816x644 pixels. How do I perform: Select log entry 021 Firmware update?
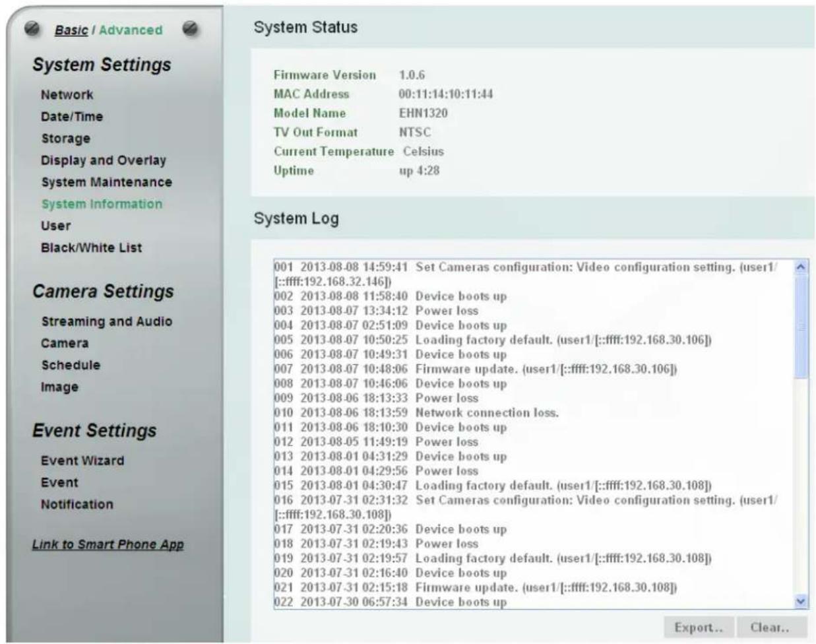click(476, 587)
